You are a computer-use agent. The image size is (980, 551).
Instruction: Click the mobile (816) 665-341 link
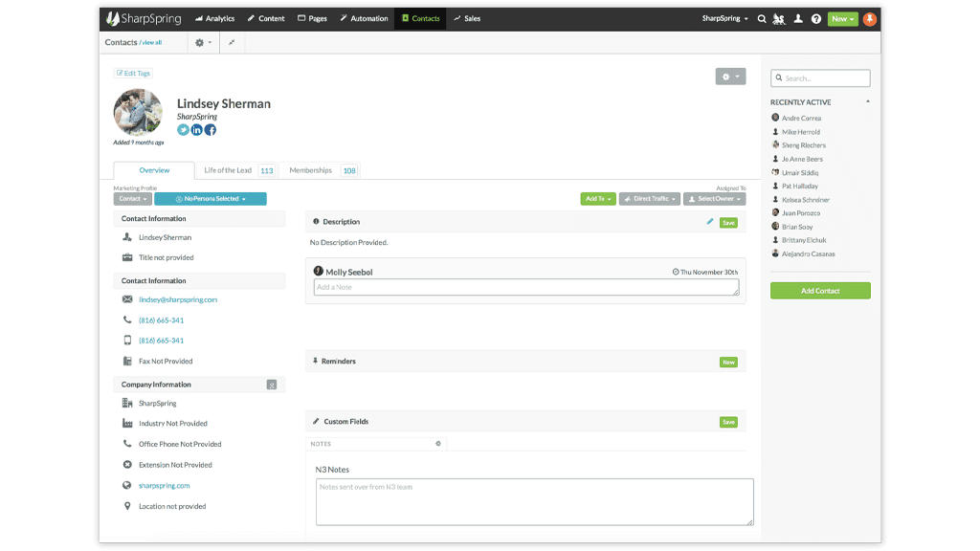tap(161, 341)
